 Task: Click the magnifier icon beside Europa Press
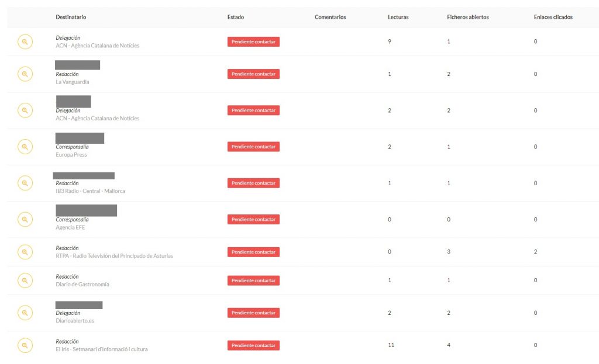pyautogui.click(x=25, y=147)
